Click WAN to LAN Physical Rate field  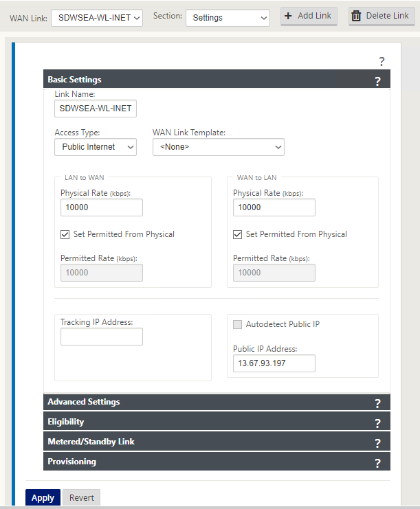point(274,207)
